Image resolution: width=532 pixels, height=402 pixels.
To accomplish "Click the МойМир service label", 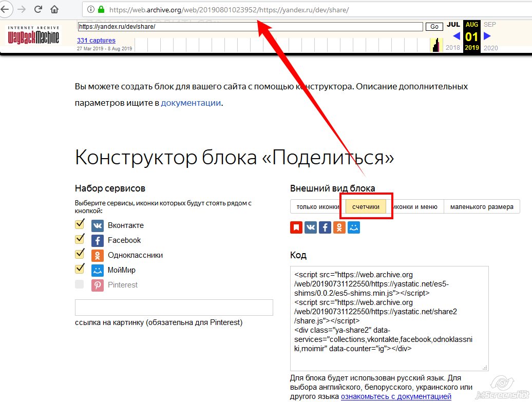I will 122,270.
